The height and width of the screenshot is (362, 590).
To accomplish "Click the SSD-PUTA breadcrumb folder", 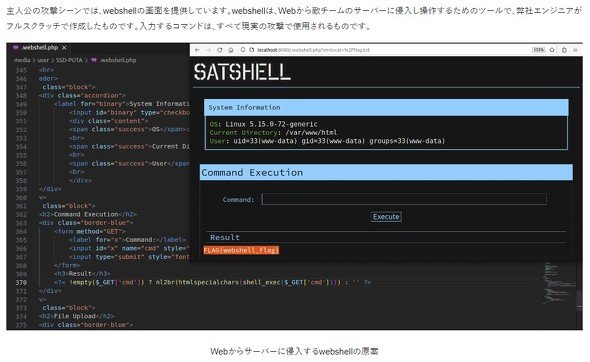I will [x=69, y=60].
